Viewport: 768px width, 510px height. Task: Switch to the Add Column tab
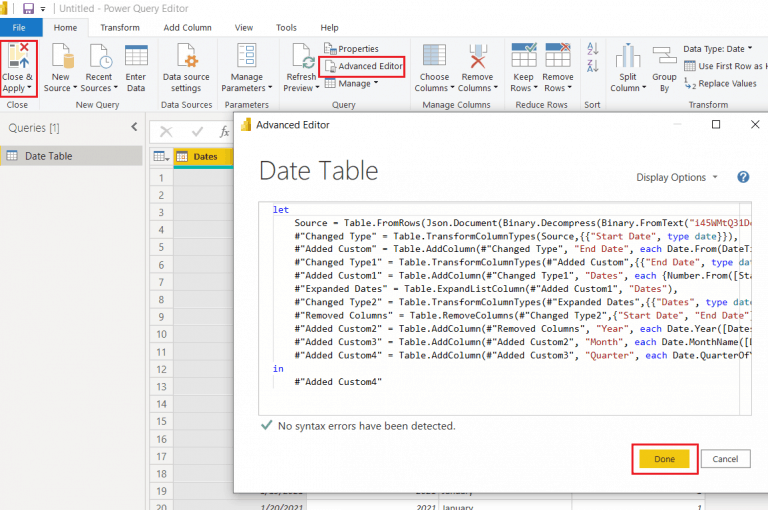click(x=188, y=27)
